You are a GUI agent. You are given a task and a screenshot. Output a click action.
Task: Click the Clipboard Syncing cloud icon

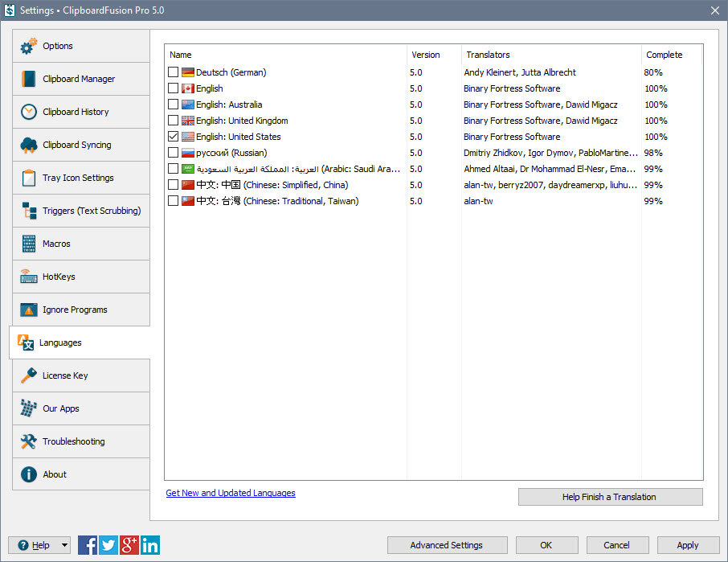pyautogui.click(x=29, y=145)
